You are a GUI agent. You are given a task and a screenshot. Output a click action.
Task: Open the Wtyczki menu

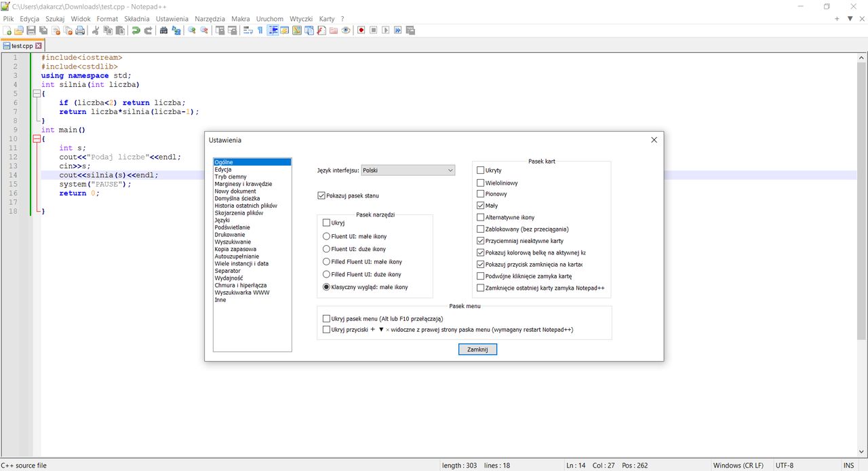301,19
